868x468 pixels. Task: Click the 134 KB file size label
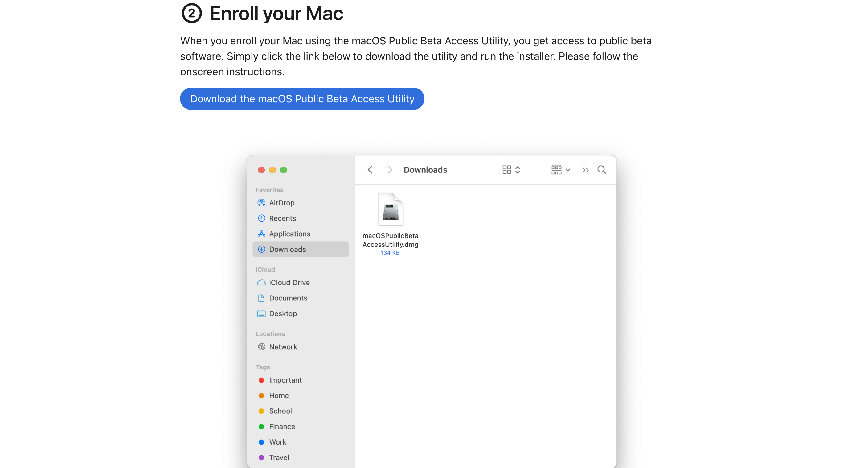click(x=390, y=253)
